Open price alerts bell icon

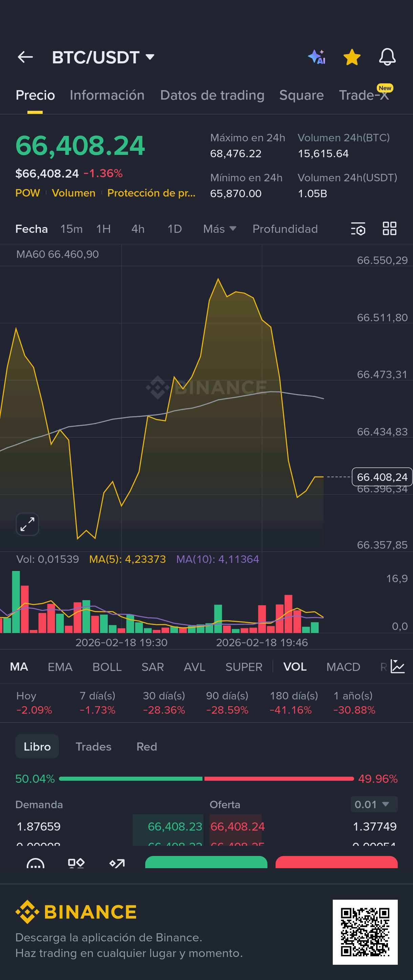(x=387, y=57)
